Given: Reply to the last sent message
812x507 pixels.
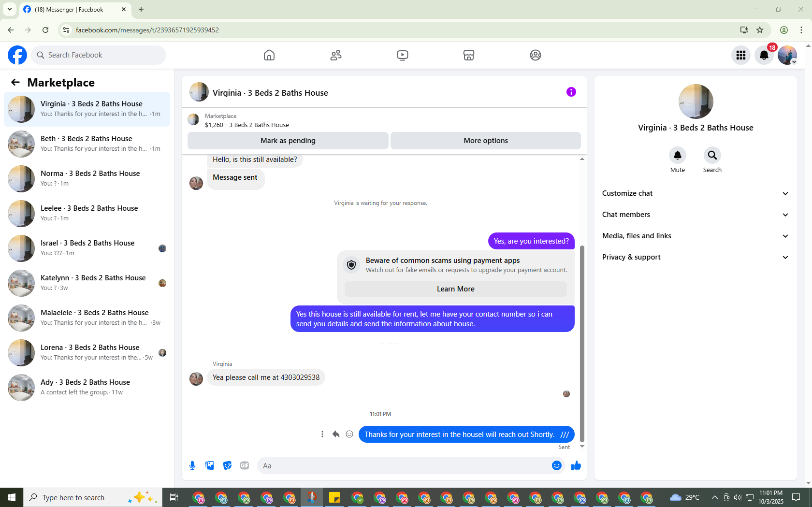Looking at the screenshot, I should tap(336, 434).
